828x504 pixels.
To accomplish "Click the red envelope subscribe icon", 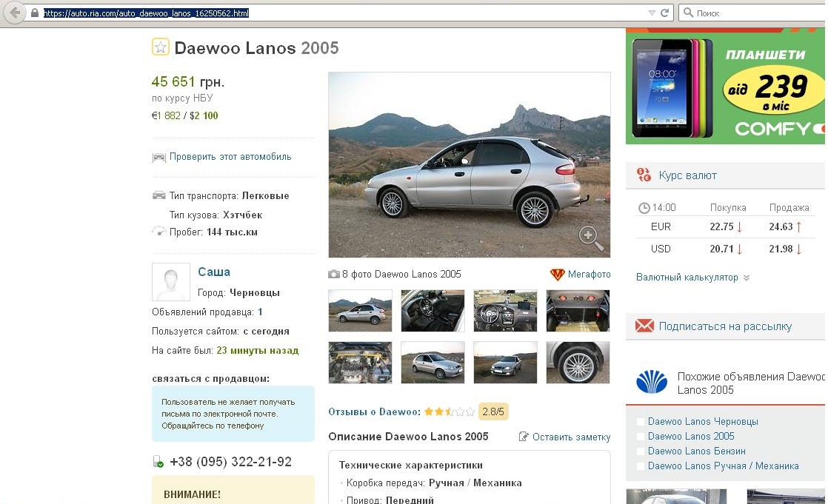I will click(x=644, y=326).
